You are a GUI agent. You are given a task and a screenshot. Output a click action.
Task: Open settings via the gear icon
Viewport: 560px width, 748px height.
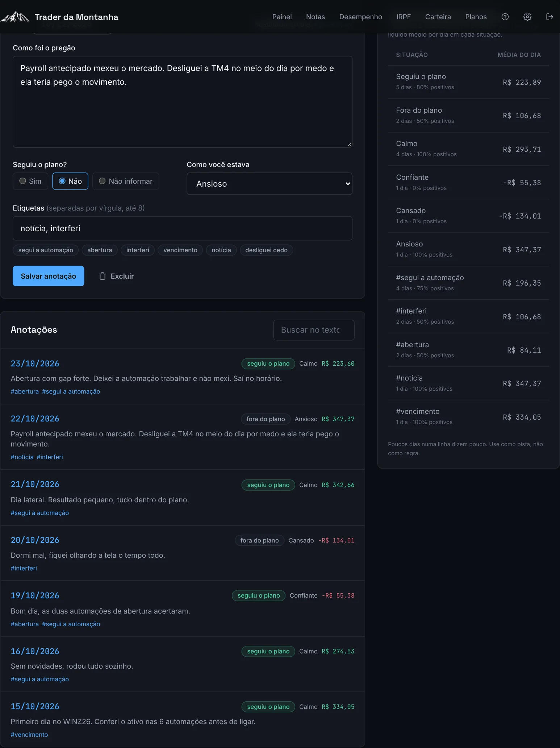coord(527,17)
